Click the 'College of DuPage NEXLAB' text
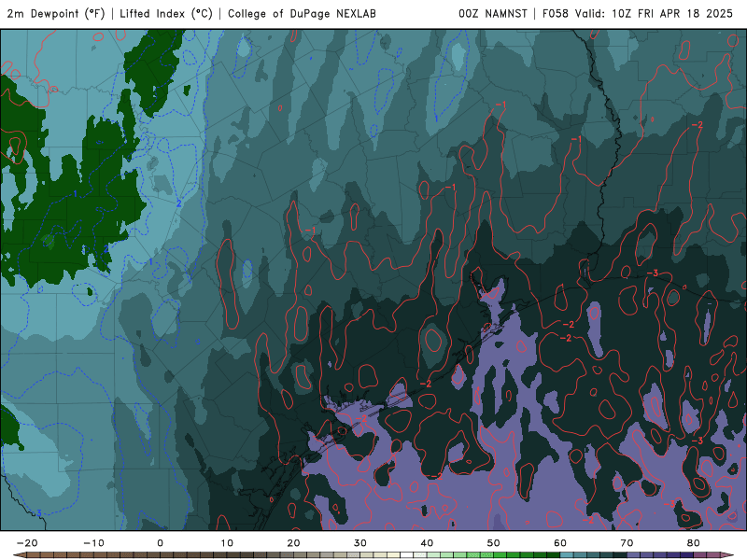The image size is (747, 560). [x=302, y=14]
